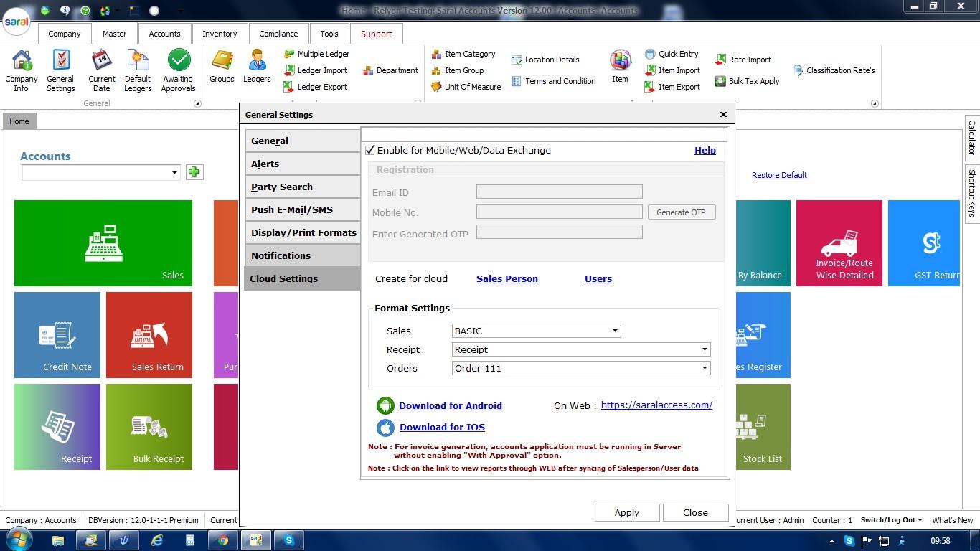Open the Sales tile
Screen dimensions: 980x551
103,243
